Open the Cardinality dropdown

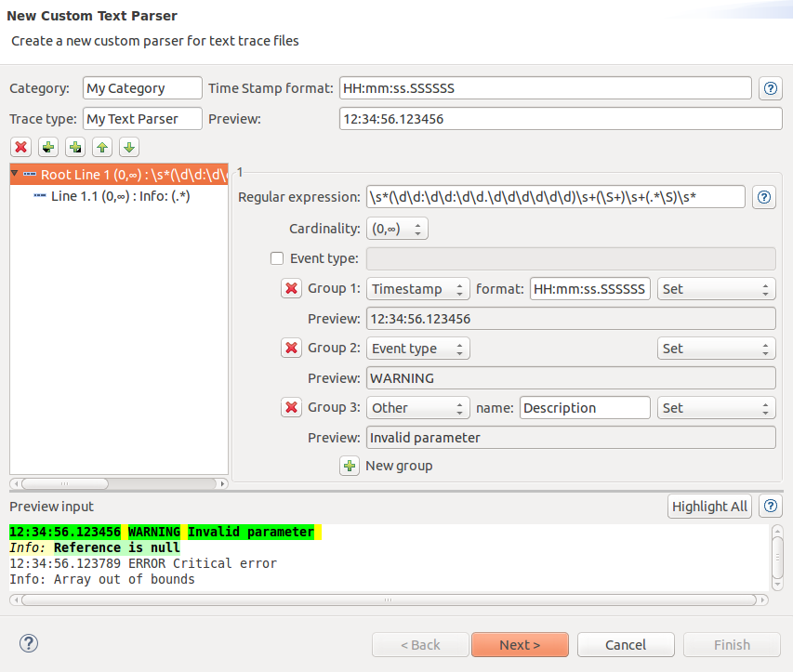[x=398, y=229]
